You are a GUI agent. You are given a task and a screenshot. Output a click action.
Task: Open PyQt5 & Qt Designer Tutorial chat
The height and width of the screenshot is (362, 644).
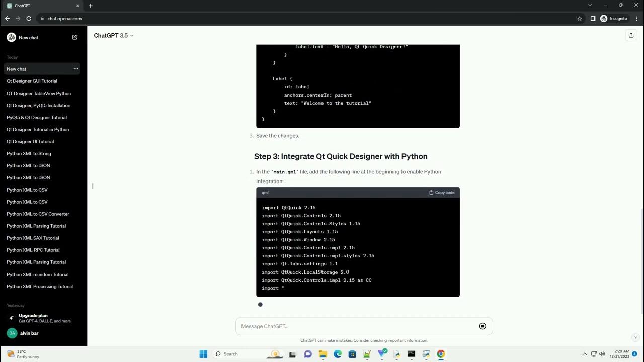click(x=37, y=117)
